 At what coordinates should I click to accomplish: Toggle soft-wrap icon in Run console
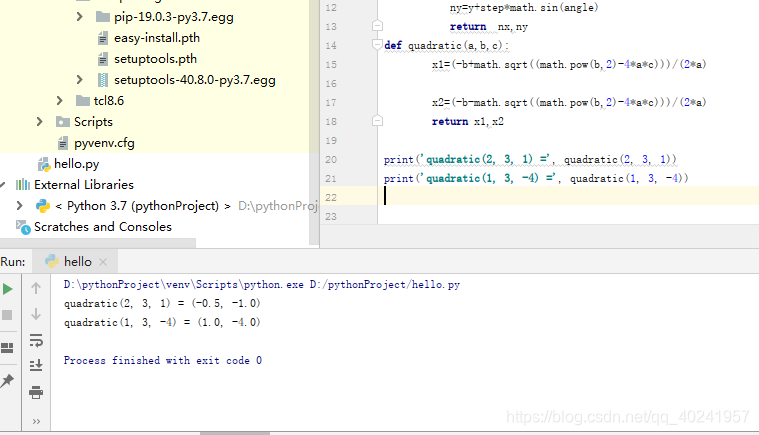tap(36, 340)
